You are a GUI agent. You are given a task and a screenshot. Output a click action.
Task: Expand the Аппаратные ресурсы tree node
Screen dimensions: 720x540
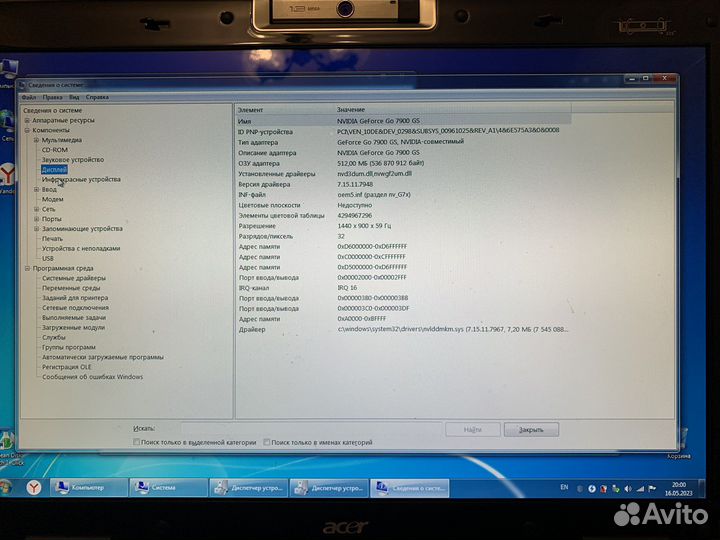(27, 119)
